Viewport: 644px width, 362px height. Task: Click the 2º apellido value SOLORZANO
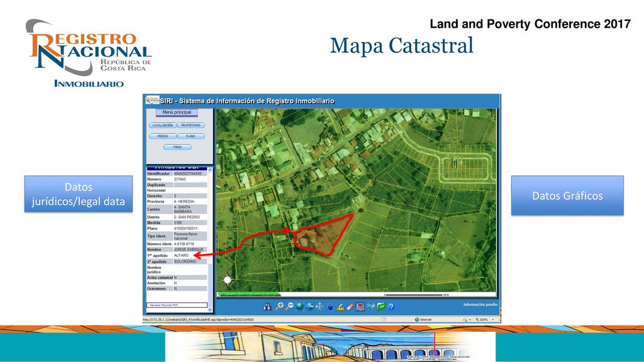186,261
